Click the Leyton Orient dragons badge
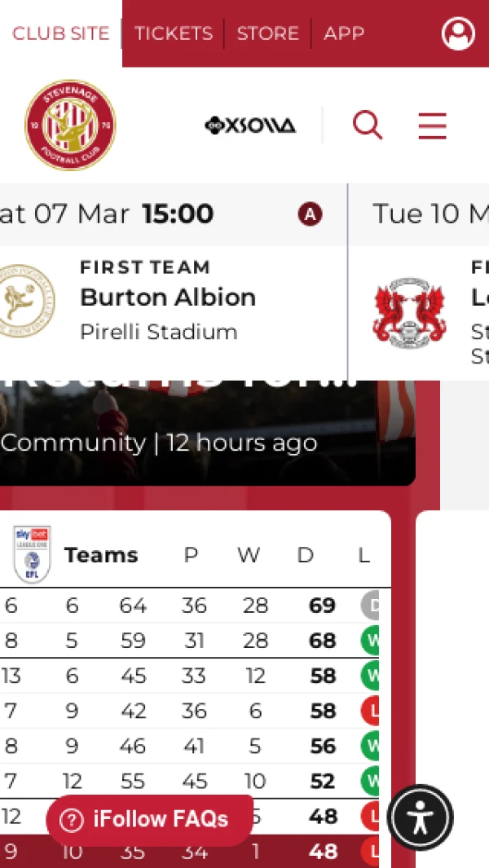The height and width of the screenshot is (868, 489). point(407,314)
